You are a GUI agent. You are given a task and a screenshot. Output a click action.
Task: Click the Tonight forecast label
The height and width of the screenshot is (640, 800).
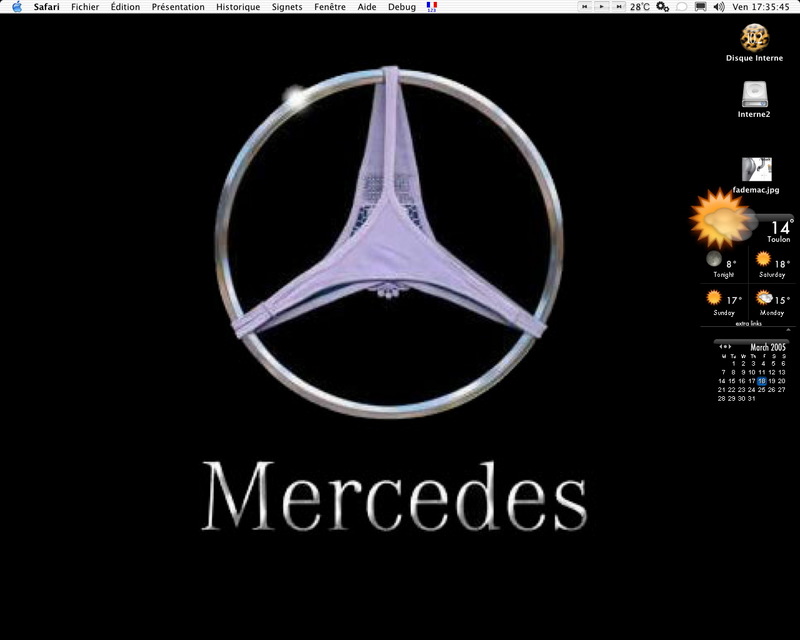[723, 275]
